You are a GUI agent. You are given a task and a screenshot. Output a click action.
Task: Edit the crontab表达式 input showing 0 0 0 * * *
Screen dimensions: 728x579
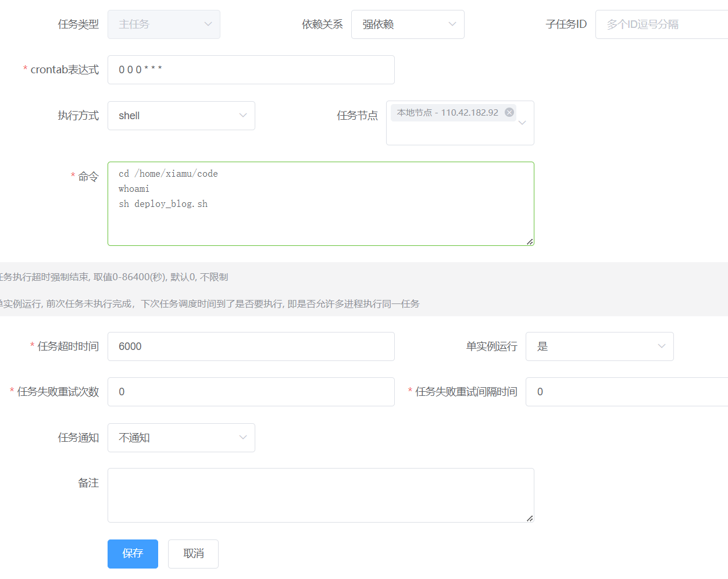(250, 69)
